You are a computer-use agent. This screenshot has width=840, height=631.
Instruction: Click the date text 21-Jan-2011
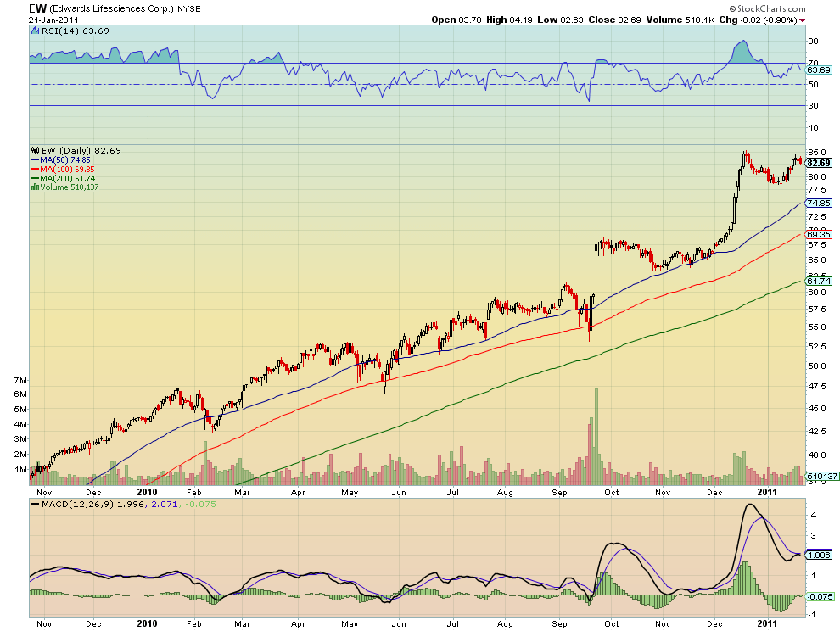[53, 20]
